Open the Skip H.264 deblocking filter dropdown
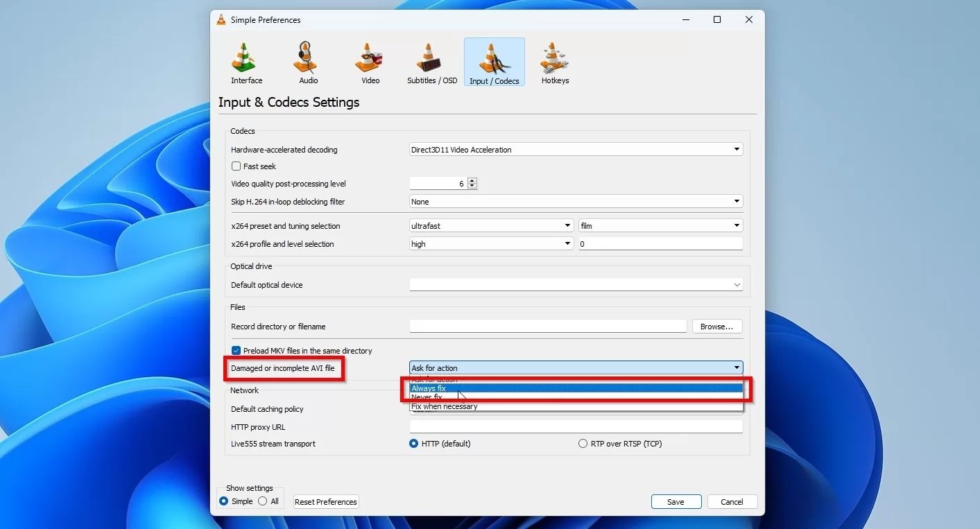This screenshot has height=529, width=980. coord(734,201)
